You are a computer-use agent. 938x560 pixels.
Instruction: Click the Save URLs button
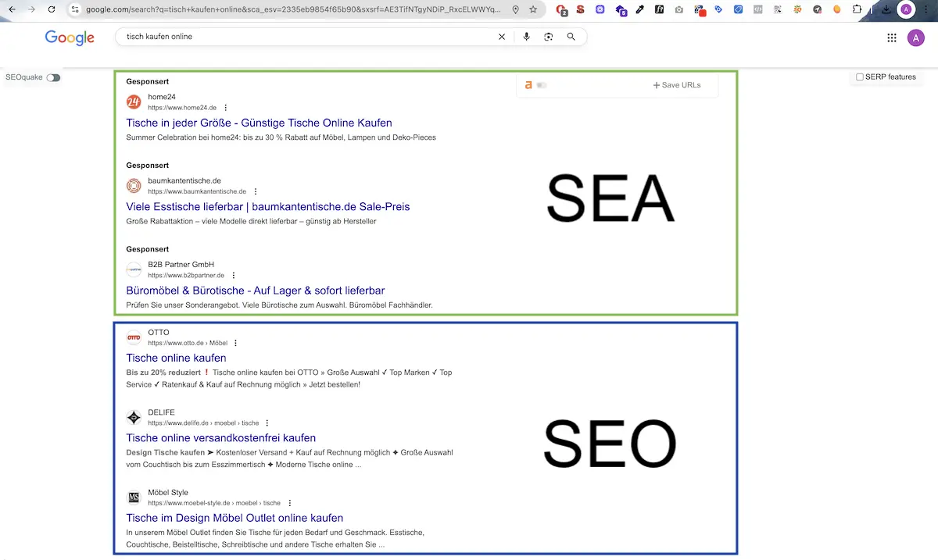pos(677,85)
